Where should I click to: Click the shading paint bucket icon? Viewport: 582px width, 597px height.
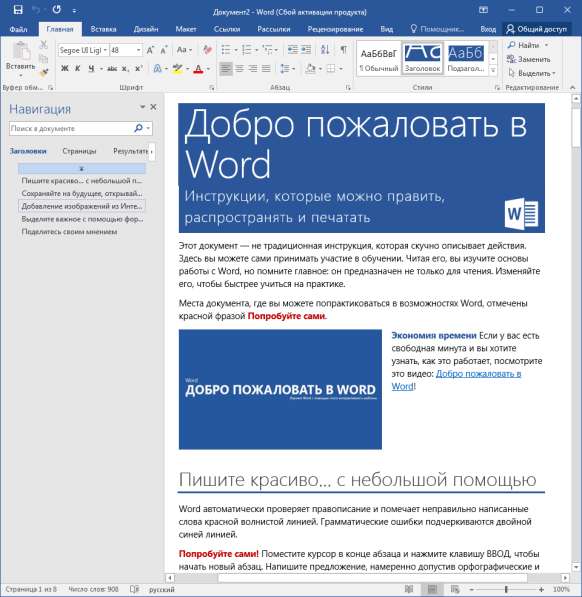pyautogui.click(x=311, y=69)
